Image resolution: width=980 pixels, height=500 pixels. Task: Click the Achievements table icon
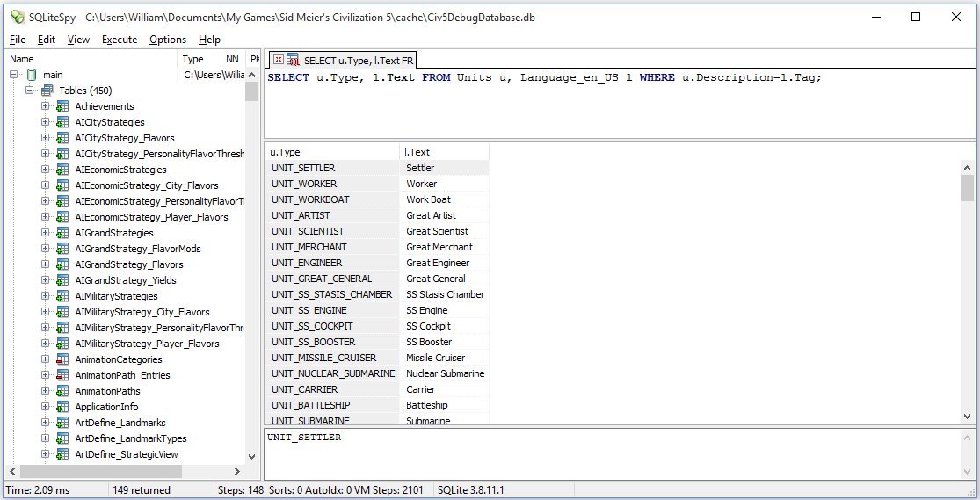coord(62,106)
